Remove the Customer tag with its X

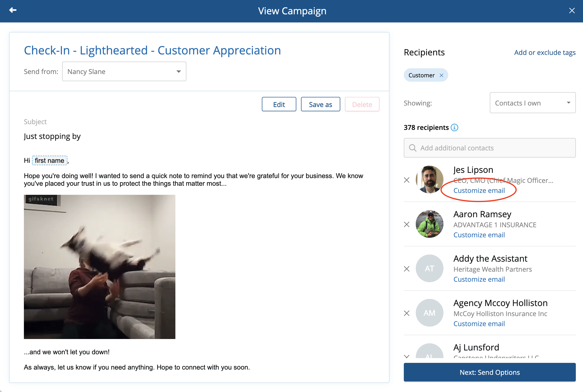coord(441,75)
